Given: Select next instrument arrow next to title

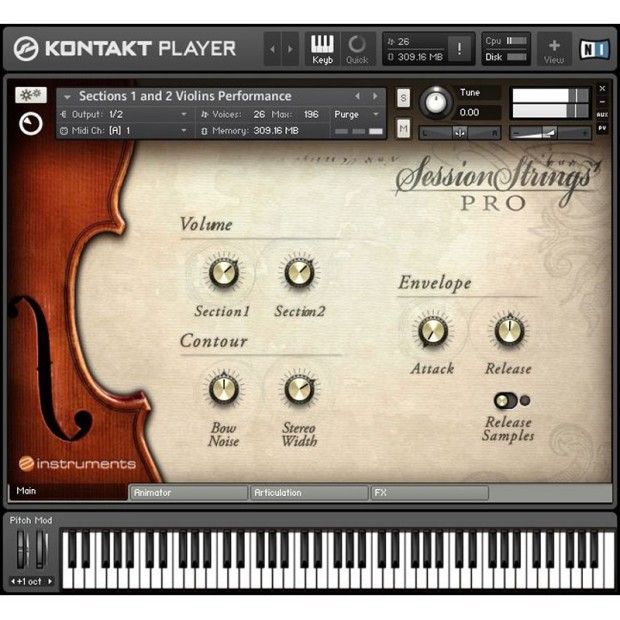Looking at the screenshot, I should 375,96.
